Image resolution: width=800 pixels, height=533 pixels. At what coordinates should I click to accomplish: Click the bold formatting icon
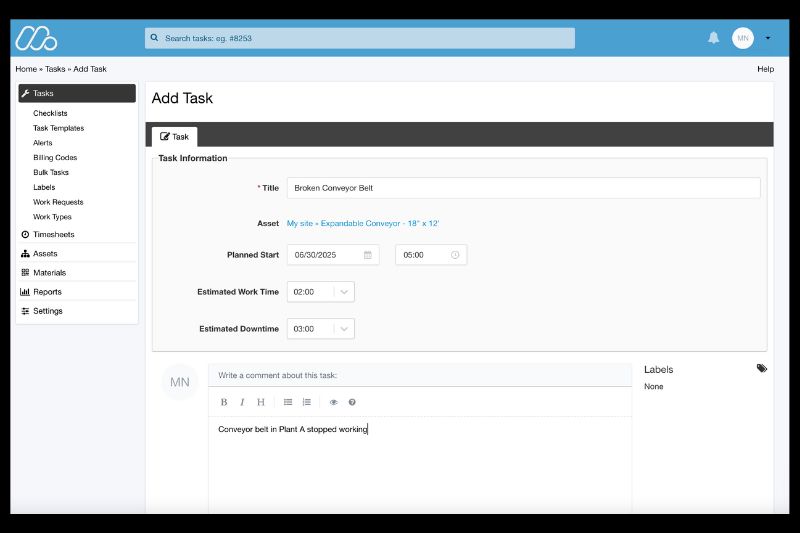224,402
